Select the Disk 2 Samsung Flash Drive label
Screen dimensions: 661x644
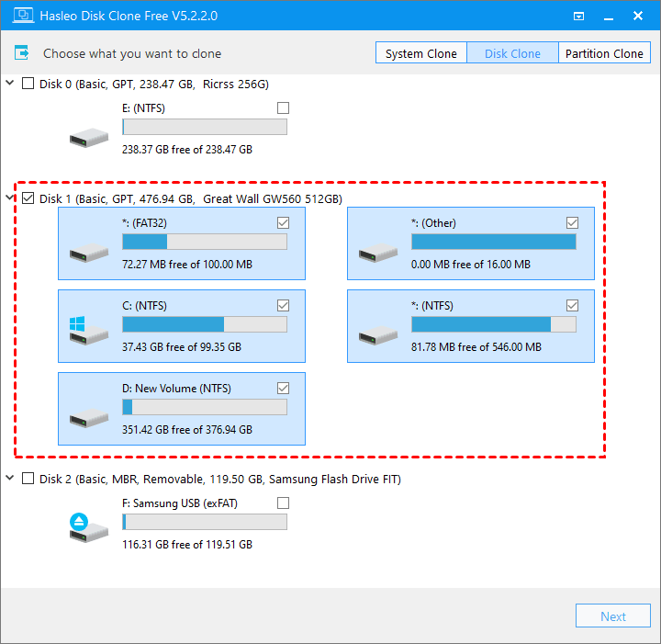click(x=220, y=480)
